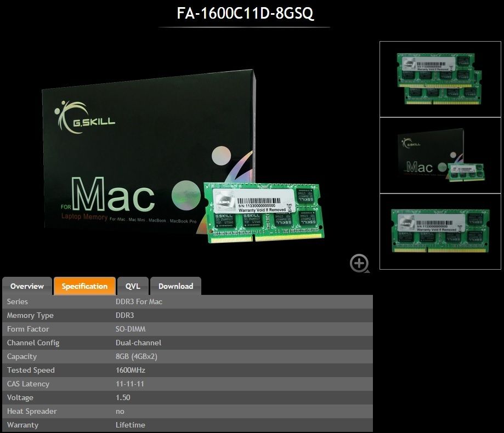The width and height of the screenshot is (504, 433).
Task: Click the voltage value 1.50
Action: click(x=123, y=398)
